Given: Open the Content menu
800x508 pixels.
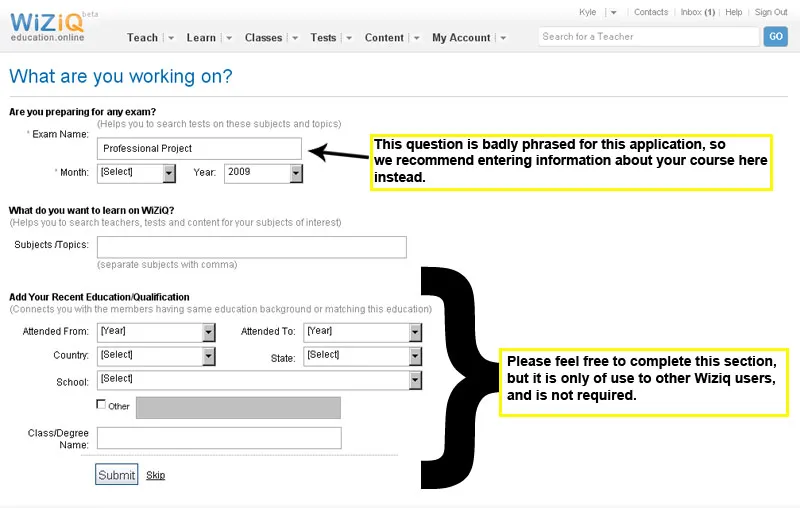Looking at the screenshot, I should (x=384, y=38).
